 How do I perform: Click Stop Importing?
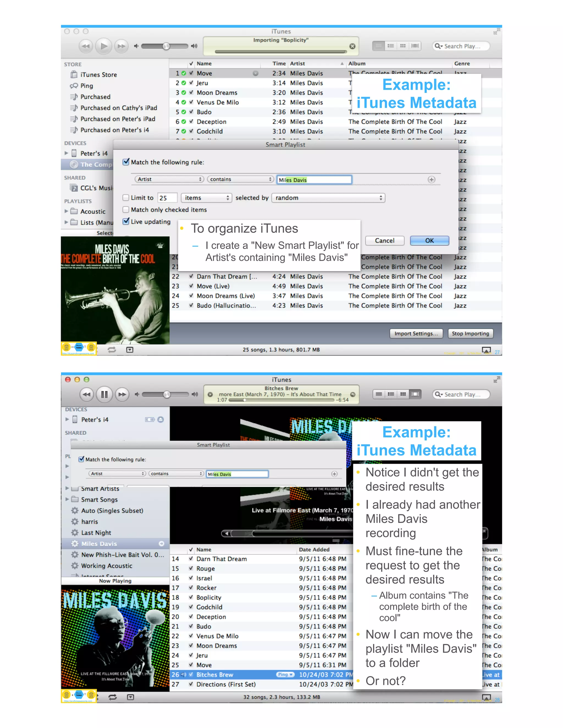[470, 334]
